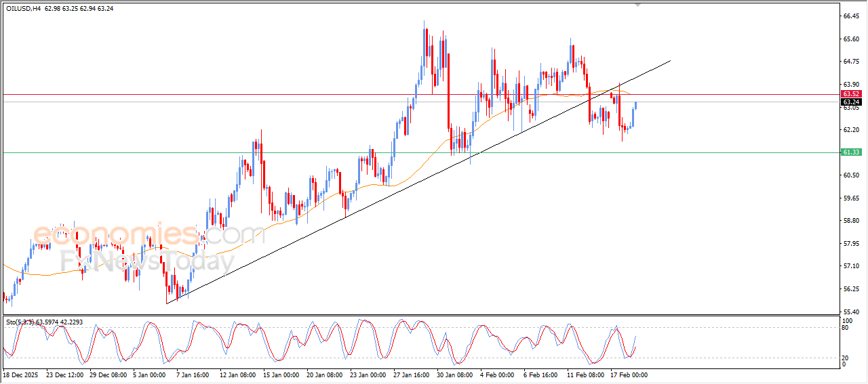
Task: Click the 66.45 price axis label
Action: [x=851, y=16]
